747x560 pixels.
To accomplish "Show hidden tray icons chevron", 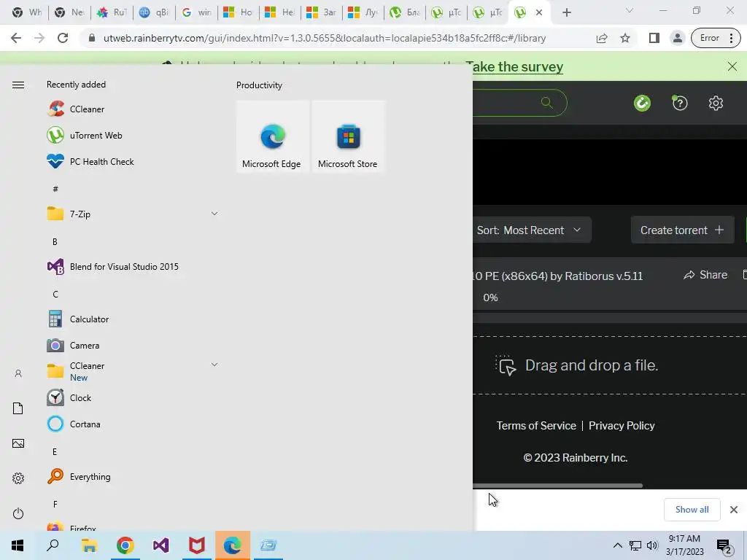I will tap(617, 545).
